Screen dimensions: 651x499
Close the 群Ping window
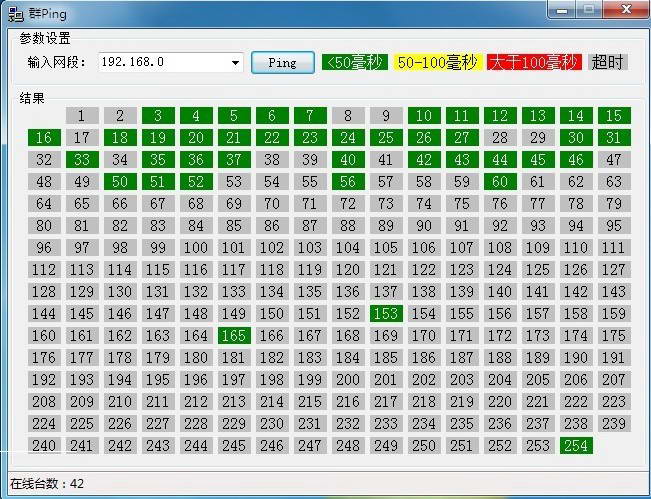pyautogui.click(x=625, y=9)
